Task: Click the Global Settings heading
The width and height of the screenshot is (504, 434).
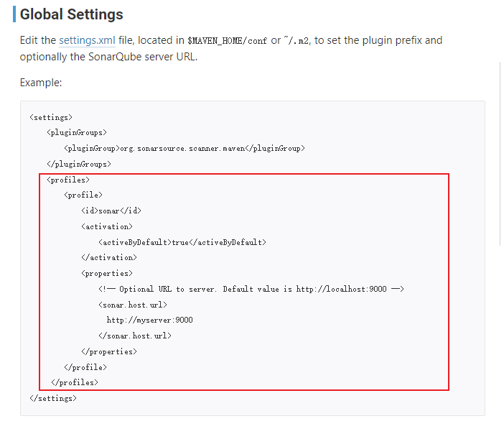Action: coord(71,14)
